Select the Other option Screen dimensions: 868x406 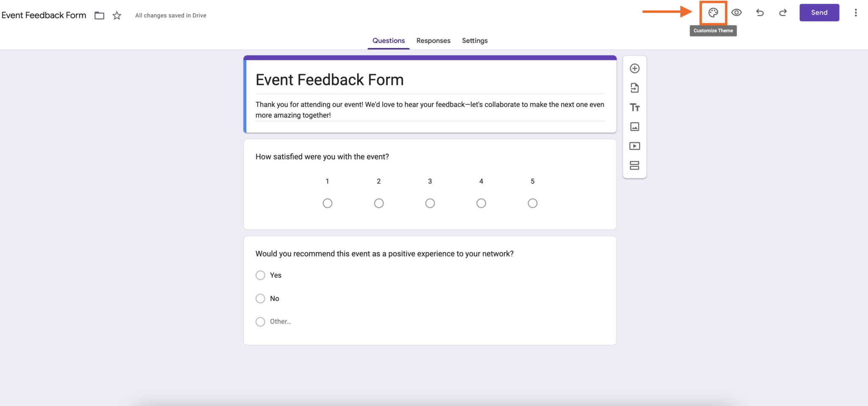tap(260, 322)
